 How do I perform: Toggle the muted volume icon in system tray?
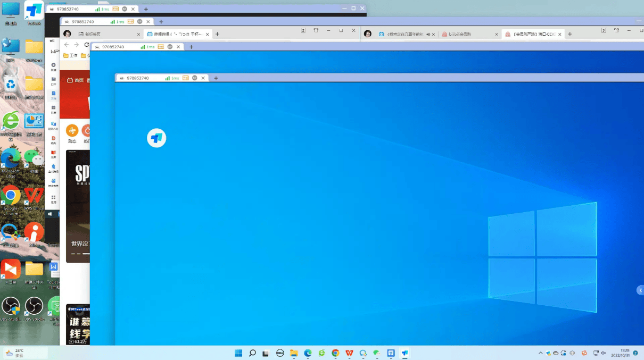point(604,353)
